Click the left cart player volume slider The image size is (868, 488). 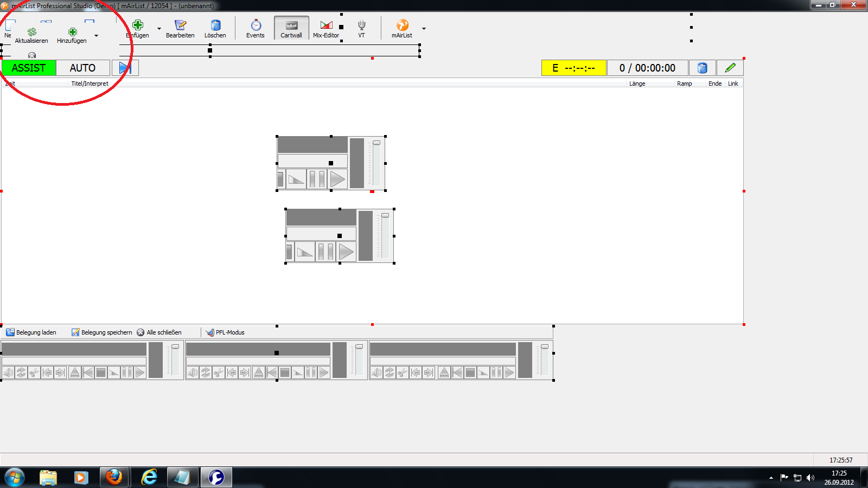pos(175,359)
